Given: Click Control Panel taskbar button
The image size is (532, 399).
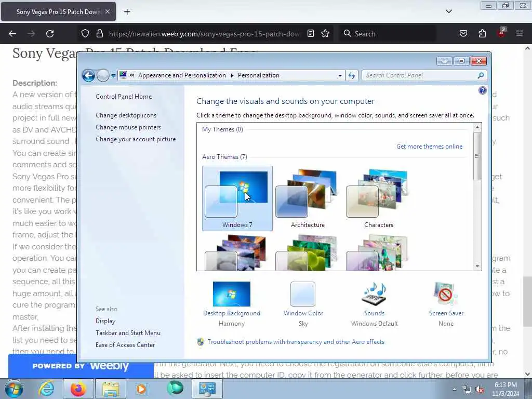Looking at the screenshot, I should point(207,389).
